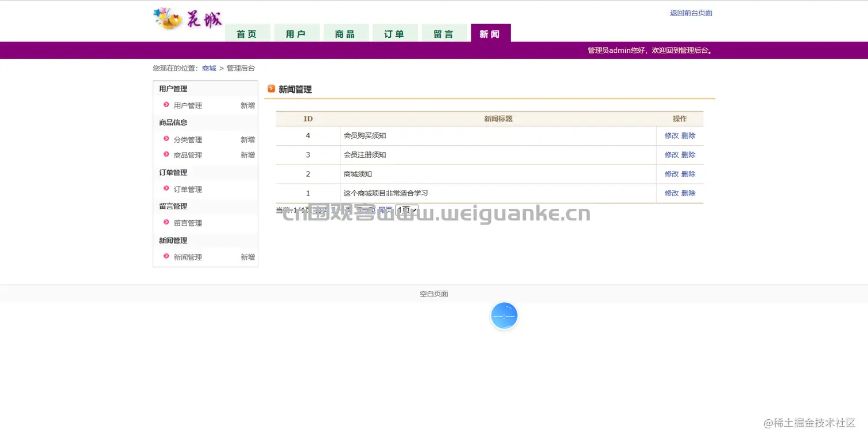Click the 新闻标题 column header
Screen dimensions: 868x441
[498, 119]
